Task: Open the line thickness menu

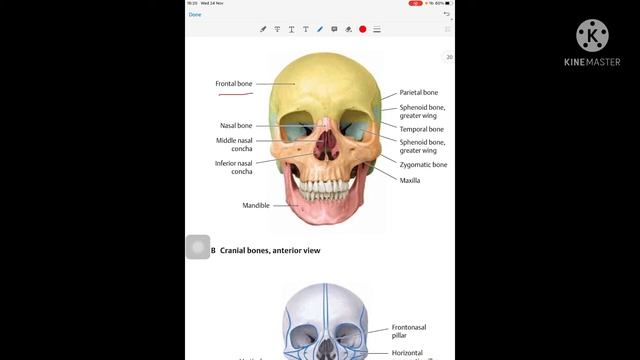Action: (x=377, y=29)
